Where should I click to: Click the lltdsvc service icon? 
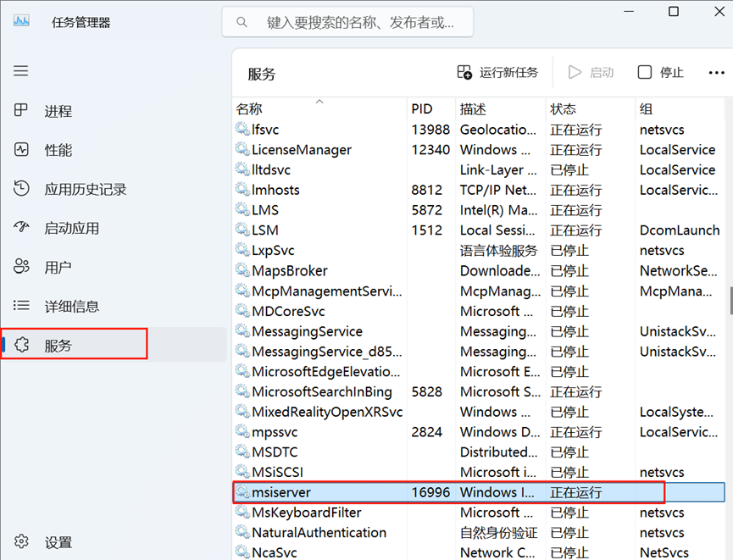(242, 169)
